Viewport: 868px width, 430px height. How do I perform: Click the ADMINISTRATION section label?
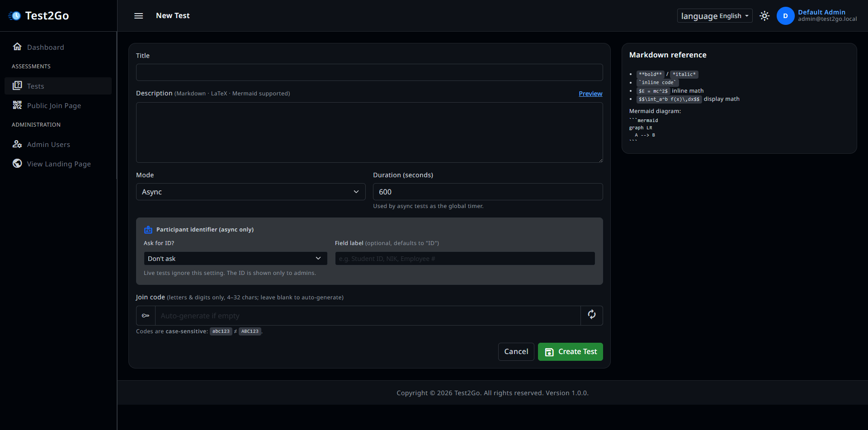tap(36, 125)
